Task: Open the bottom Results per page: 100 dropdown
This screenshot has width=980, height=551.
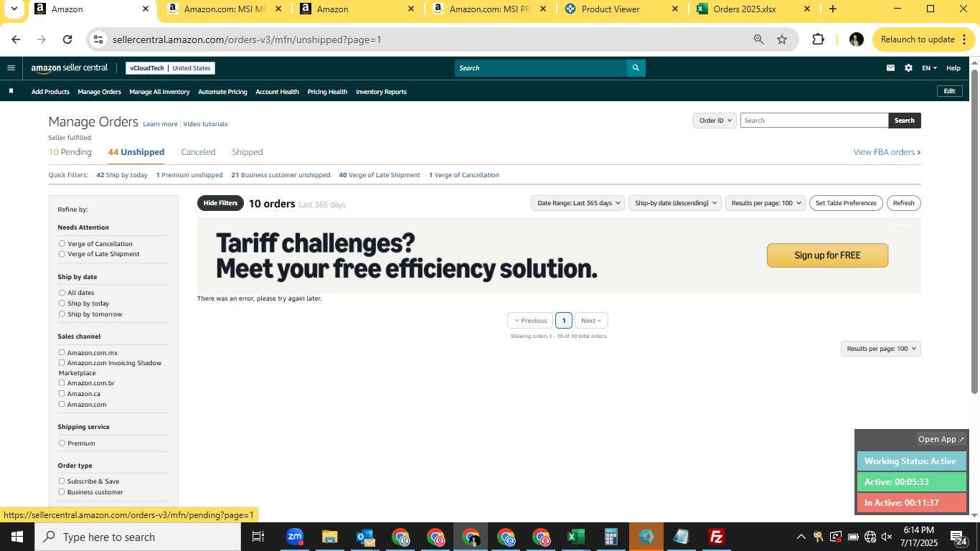Action: 881,349
